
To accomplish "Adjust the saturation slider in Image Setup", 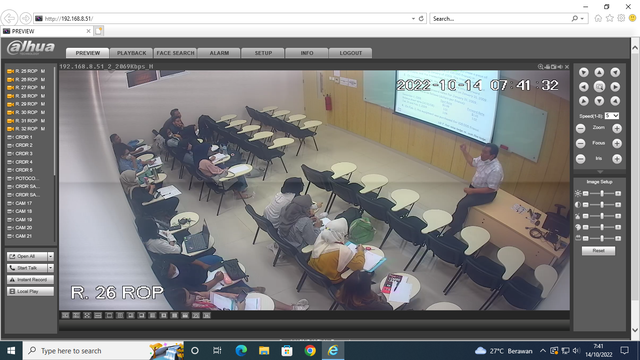I will tap(602, 216).
